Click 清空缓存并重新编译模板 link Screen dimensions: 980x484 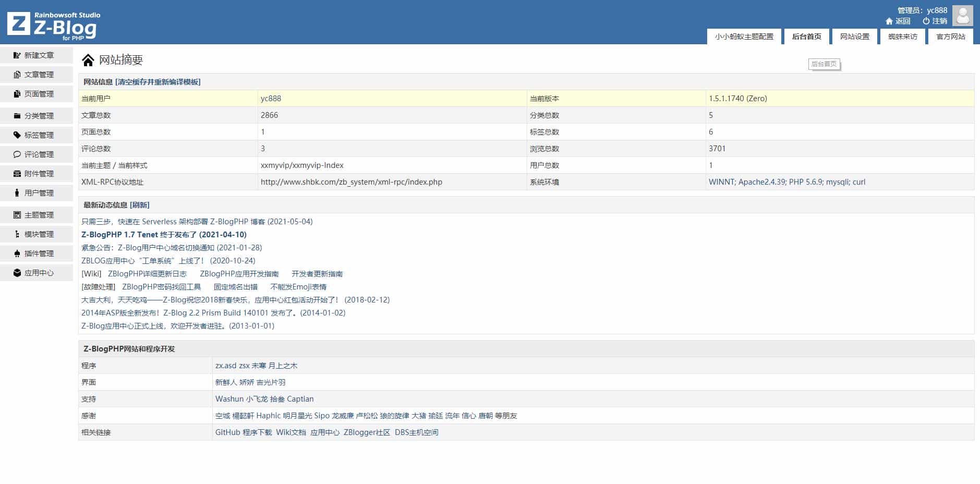(158, 82)
